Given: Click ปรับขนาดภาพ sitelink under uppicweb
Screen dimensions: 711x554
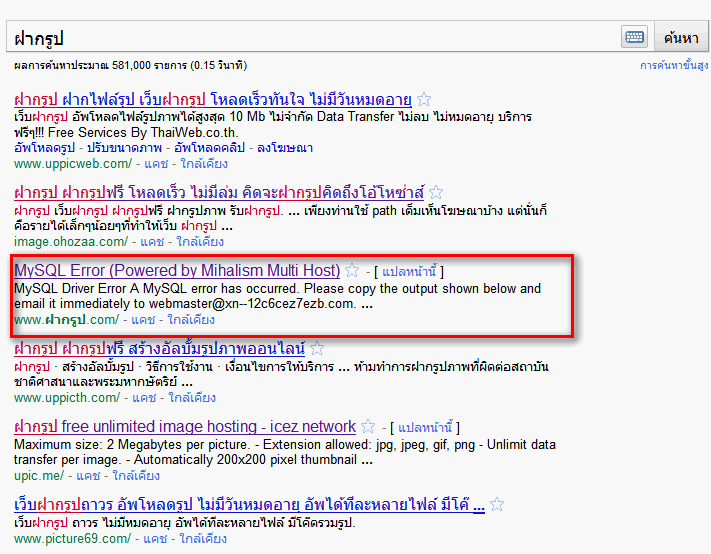Looking at the screenshot, I should coord(124,148).
